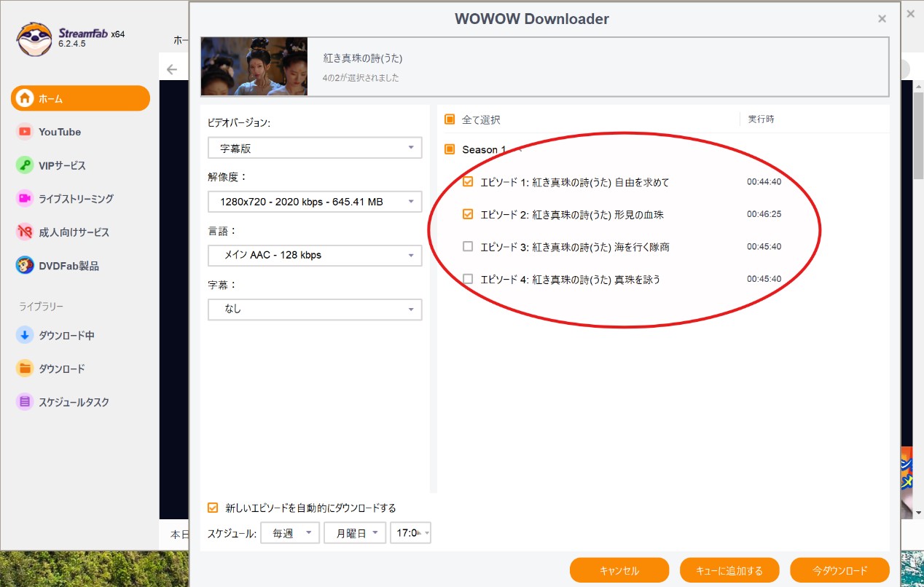Open the 17:0 time stepper
This screenshot has height=587, width=924.
click(x=410, y=533)
